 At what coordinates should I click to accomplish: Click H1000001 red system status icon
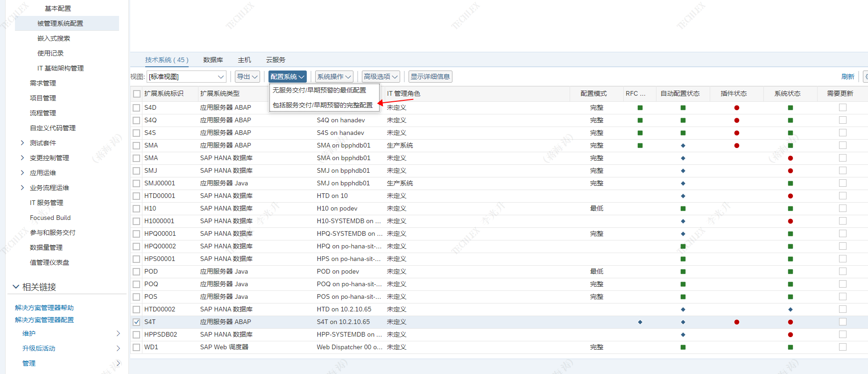[790, 221]
